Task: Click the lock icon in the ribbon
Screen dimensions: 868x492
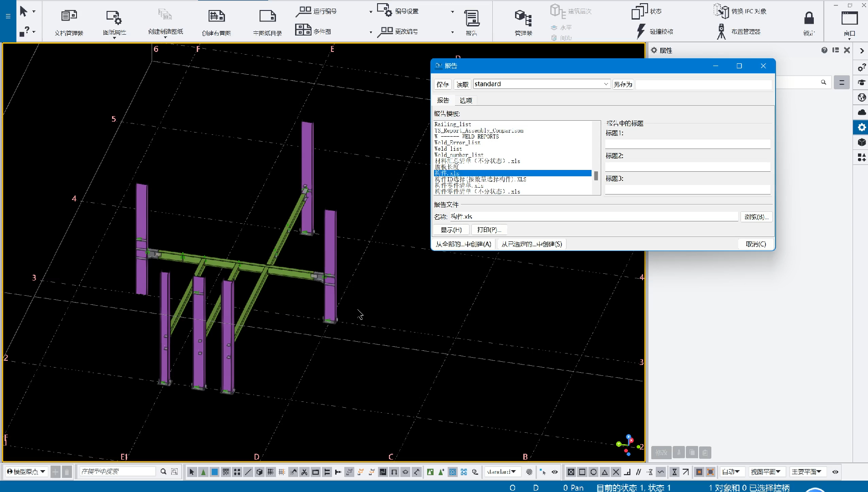Action: 809,18
